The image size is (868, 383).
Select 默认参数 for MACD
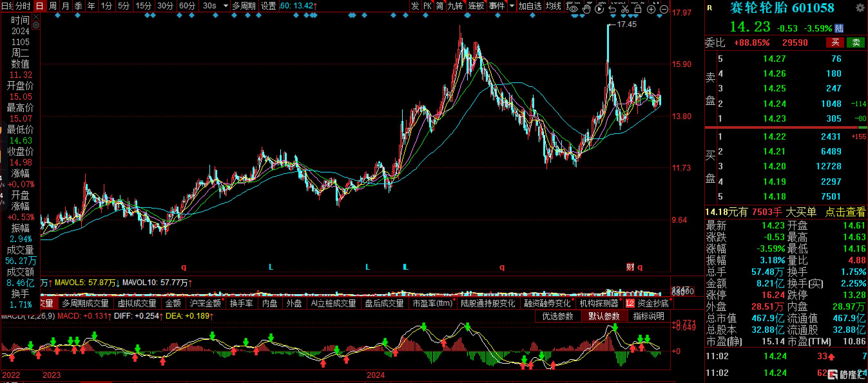[604, 316]
